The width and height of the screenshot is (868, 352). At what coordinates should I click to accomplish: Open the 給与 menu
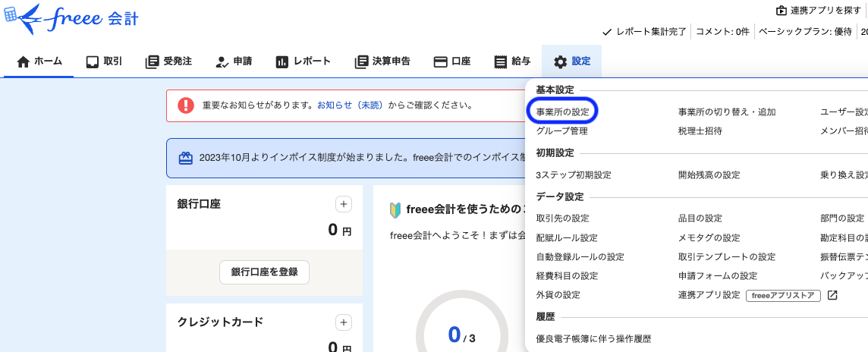pos(512,61)
